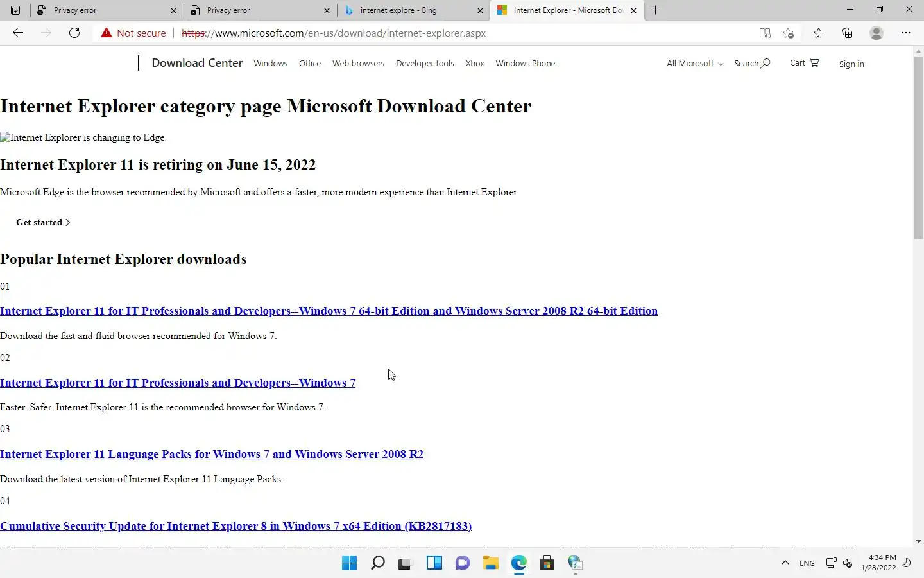This screenshot has height=578, width=924.
Task: Switch to internet explore - Bing tab
Action: (x=413, y=10)
